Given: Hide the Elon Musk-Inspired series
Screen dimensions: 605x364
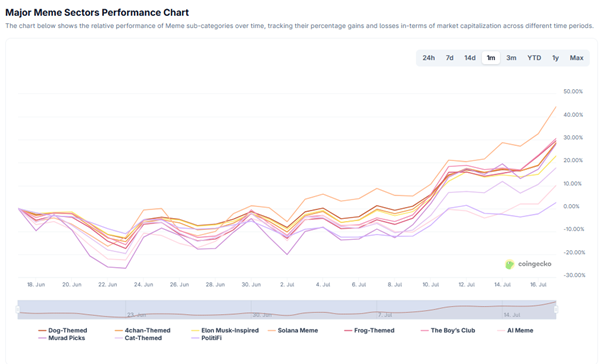Looking at the screenshot, I should point(225,330).
